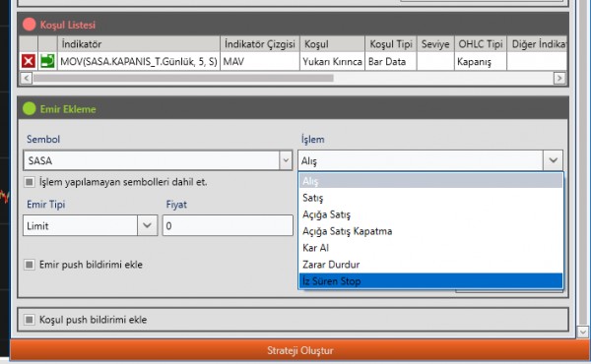Click the 'Strateji Oluştur' button
The height and width of the screenshot is (364, 591).
(300, 350)
